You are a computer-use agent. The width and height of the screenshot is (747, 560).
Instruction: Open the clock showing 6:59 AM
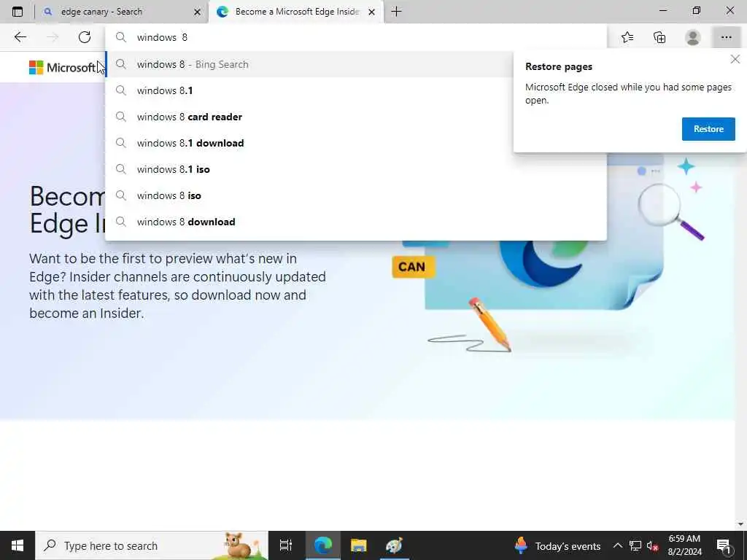tap(684, 545)
